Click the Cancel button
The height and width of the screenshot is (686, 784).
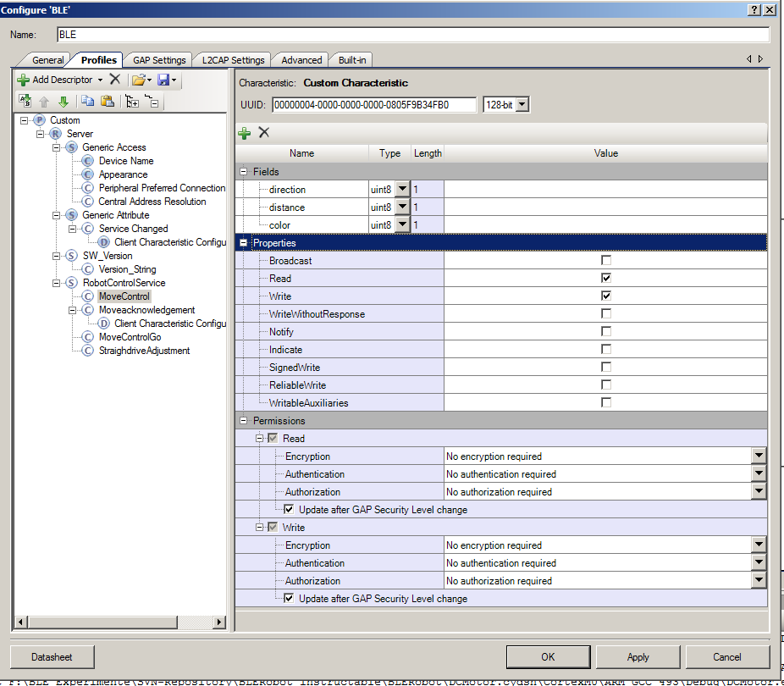[x=727, y=656]
